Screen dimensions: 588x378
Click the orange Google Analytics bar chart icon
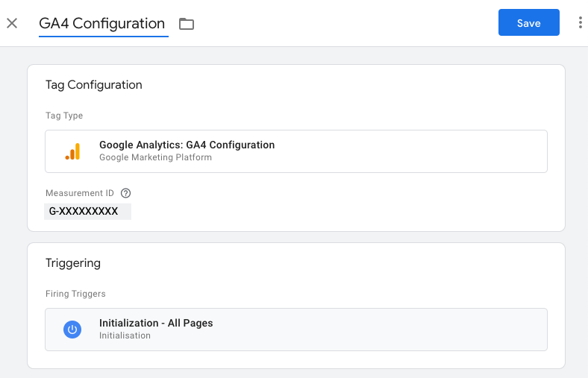[x=72, y=151]
